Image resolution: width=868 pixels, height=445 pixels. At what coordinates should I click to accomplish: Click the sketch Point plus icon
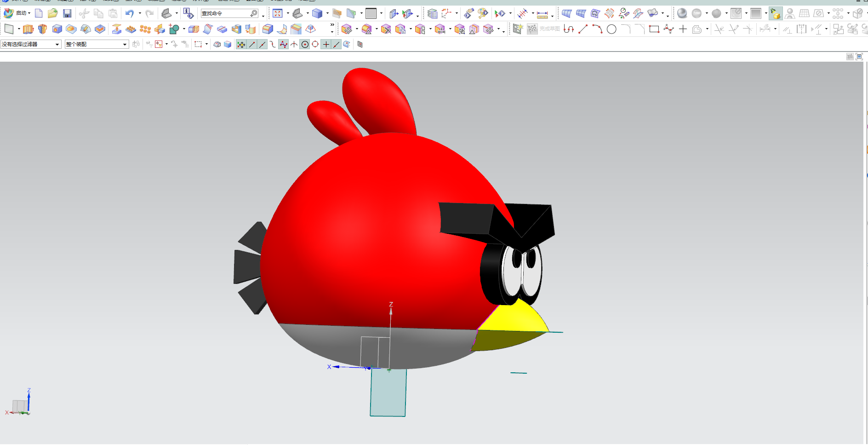[683, 29]
